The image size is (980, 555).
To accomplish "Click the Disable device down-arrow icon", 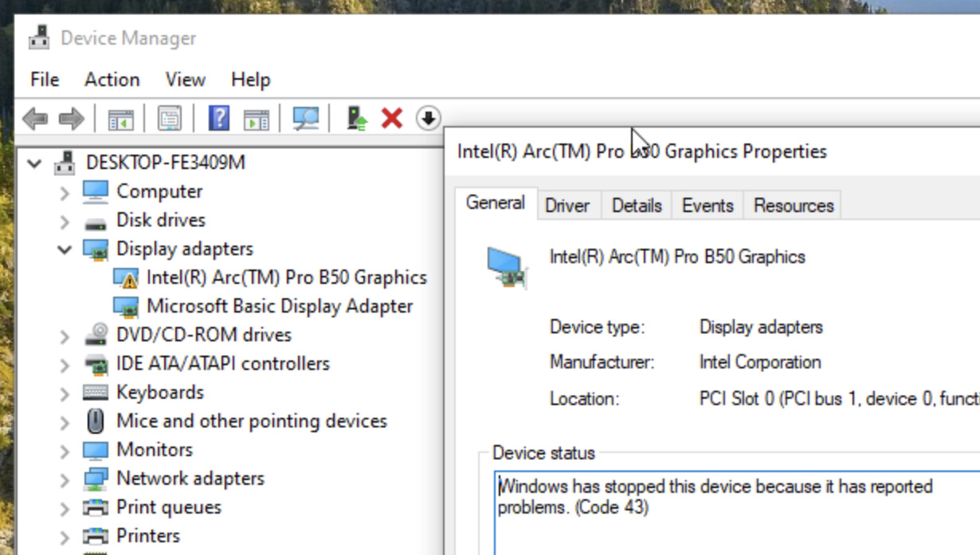I will click(428, 119).
